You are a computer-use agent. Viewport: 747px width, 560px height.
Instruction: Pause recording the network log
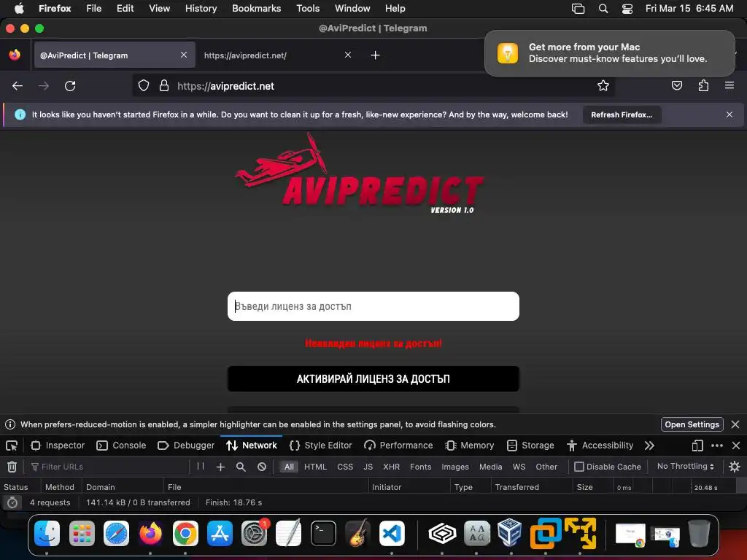pyautogui.click(x=201, y=467)
